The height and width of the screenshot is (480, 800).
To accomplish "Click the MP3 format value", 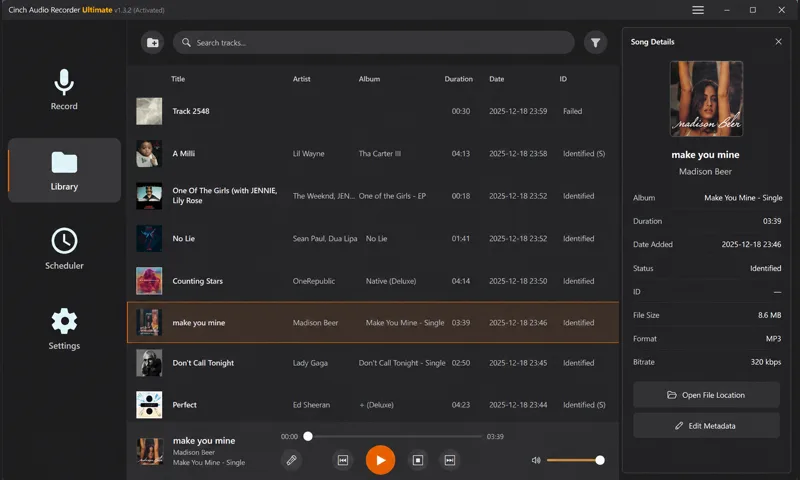I will pos(773,339).
